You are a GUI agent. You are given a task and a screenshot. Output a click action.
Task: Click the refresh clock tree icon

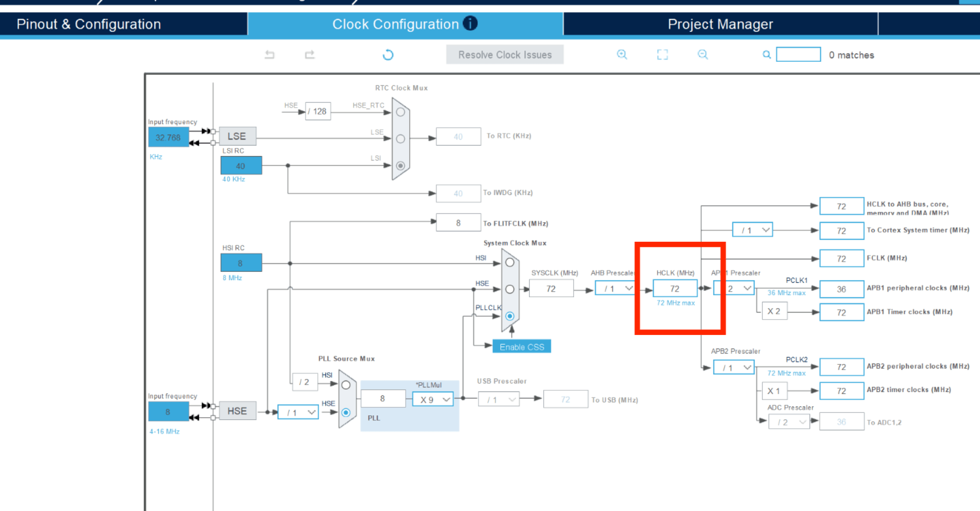click(388, 55)
